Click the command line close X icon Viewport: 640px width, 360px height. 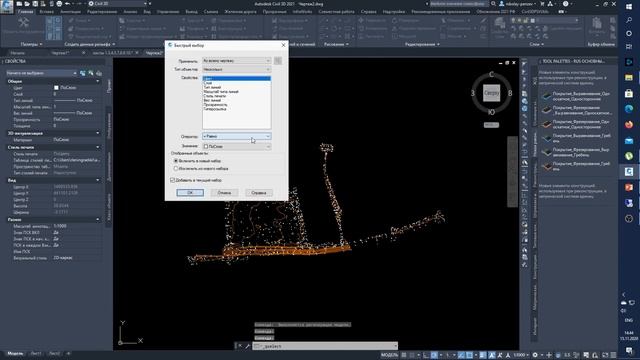240,346
